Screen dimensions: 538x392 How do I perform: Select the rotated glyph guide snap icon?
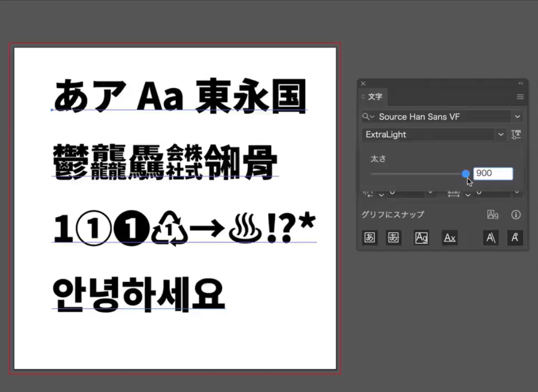point(515,238)
